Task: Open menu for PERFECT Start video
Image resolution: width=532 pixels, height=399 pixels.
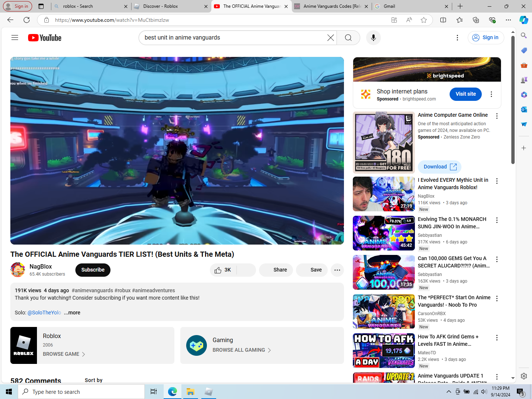Action: click(x=497, y=299)
